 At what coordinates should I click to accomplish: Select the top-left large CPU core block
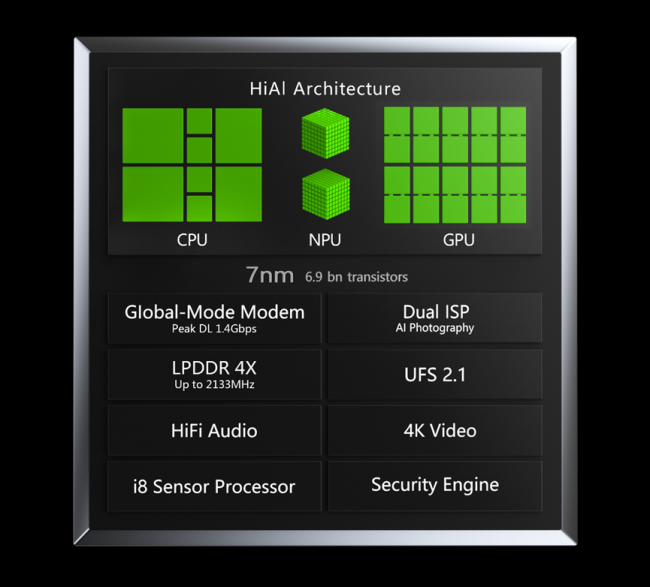point(153,136)
